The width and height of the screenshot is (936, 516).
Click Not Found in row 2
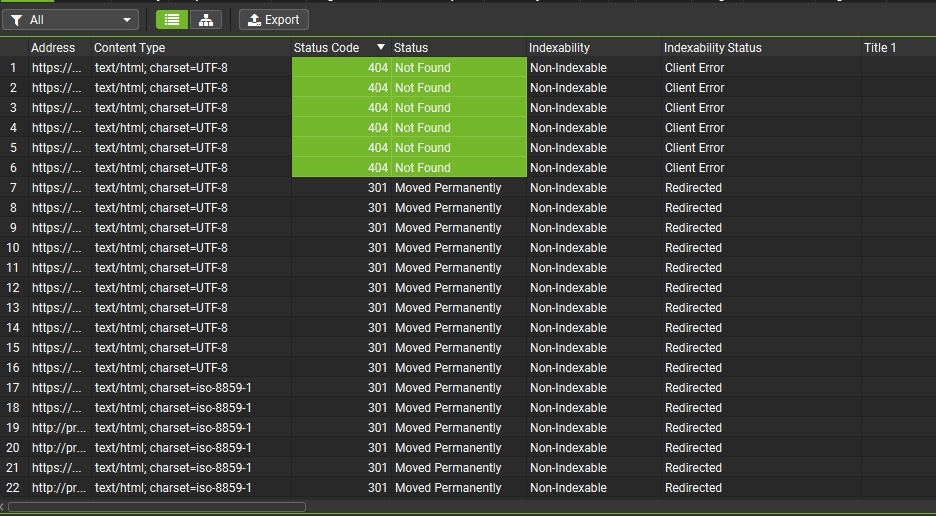[x=423, y=88]
